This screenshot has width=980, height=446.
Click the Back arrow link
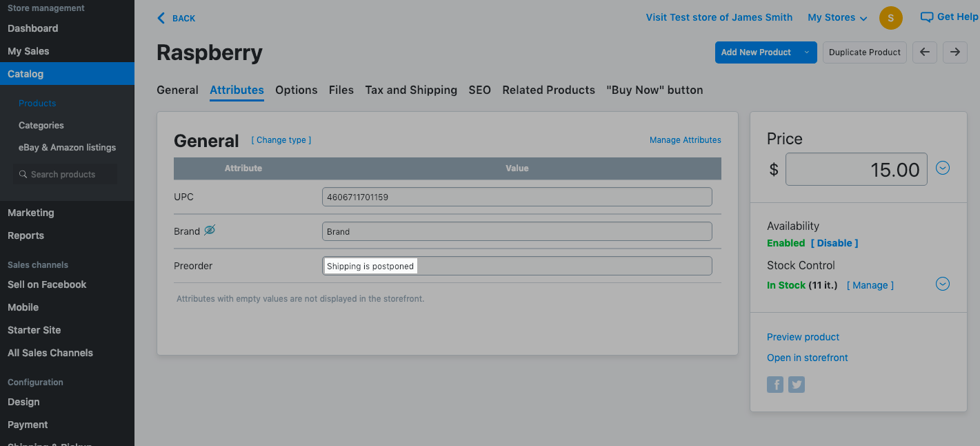point(161,18)
